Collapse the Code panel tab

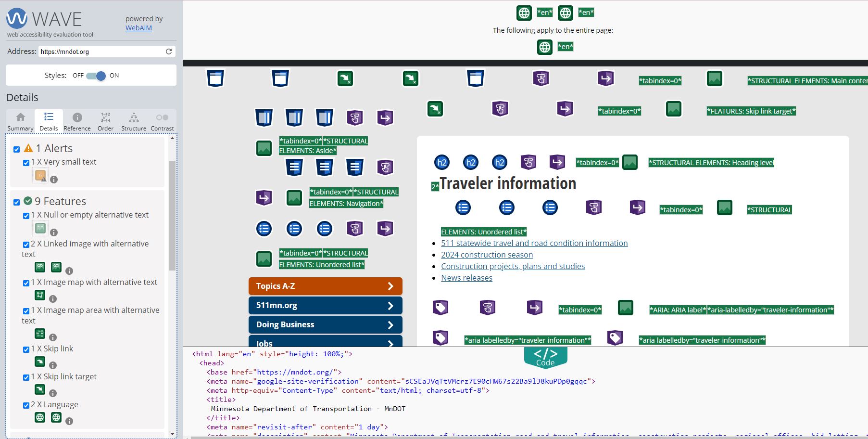click(x=545, y=357)
